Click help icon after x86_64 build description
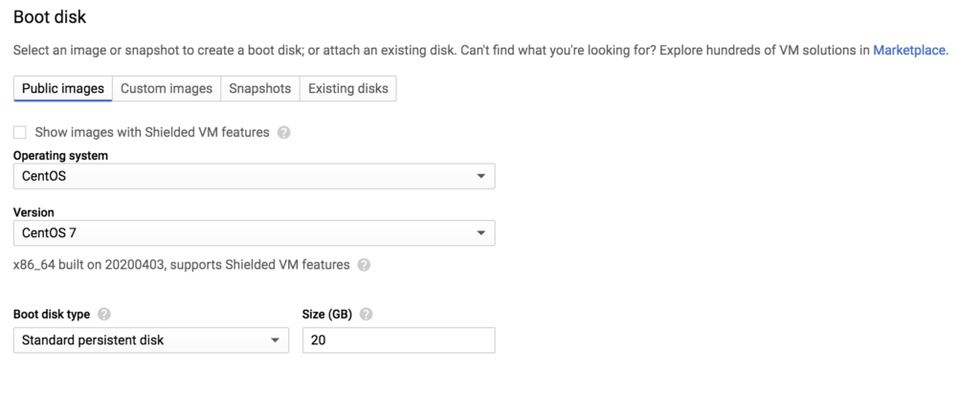 [364, 265]
